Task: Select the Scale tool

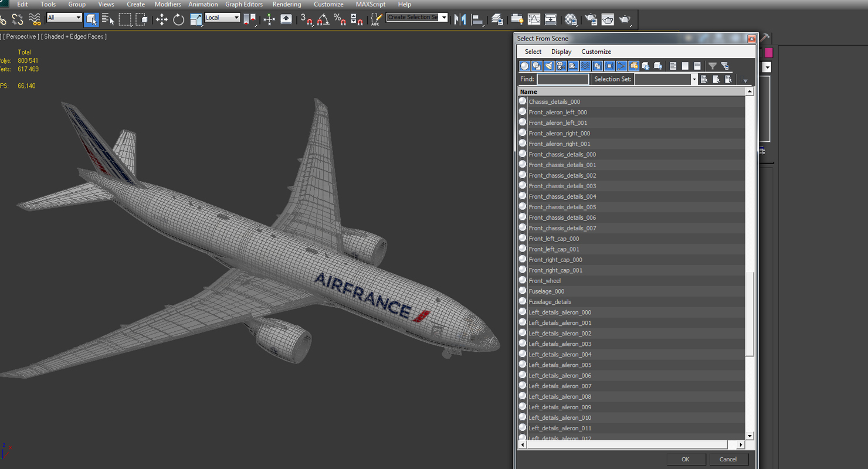Action: coord(196,19)
